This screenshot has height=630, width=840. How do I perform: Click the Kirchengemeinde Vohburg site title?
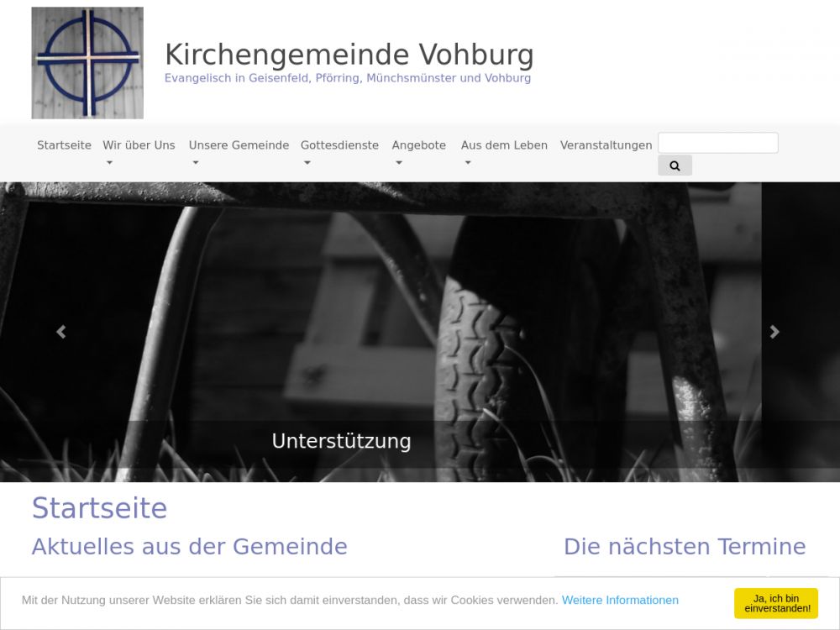coord(349,55)
